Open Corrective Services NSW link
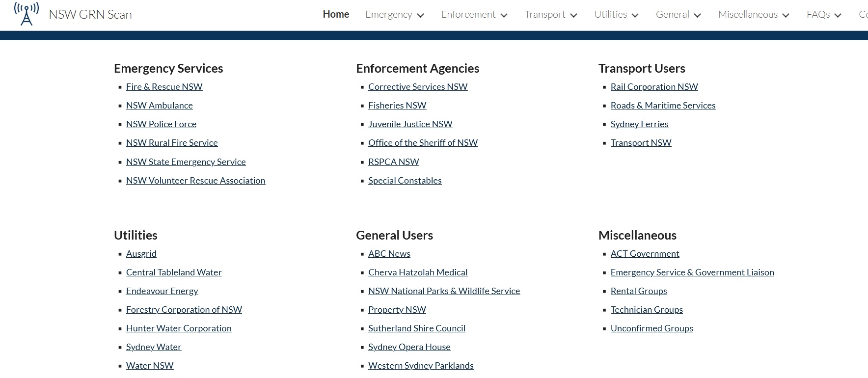Screen dimensions: 868x378 (418, 87)
